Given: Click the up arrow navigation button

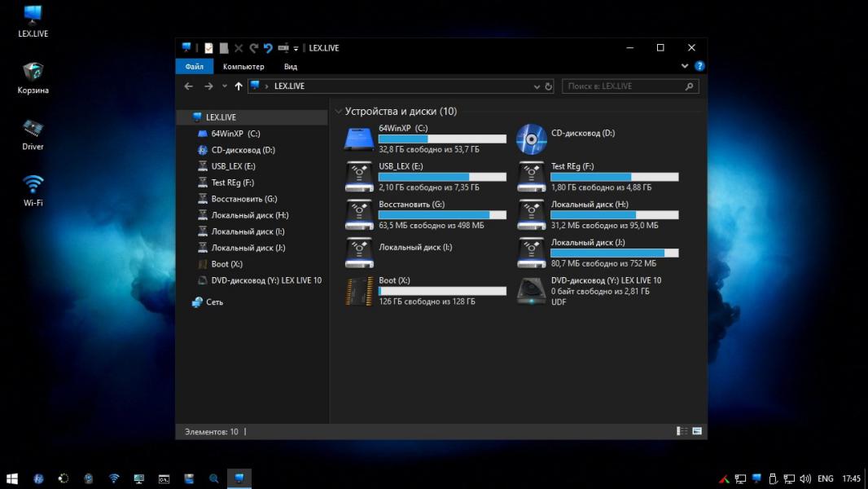Looking at the screenshot, I should (x=239, y=86).
